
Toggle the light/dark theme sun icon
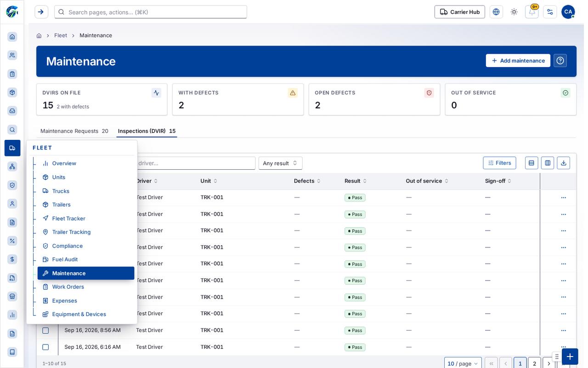[x=514, y=12]
